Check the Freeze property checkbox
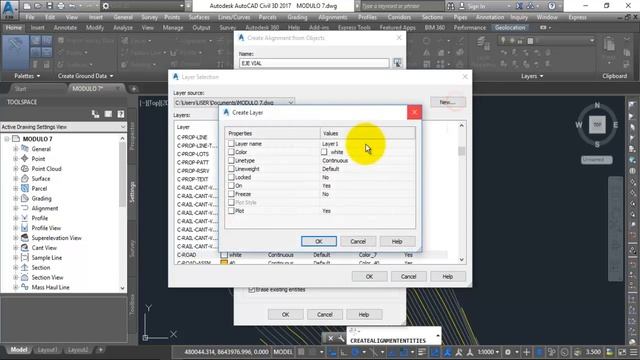 pyautogui.click(x=231, y=194)
